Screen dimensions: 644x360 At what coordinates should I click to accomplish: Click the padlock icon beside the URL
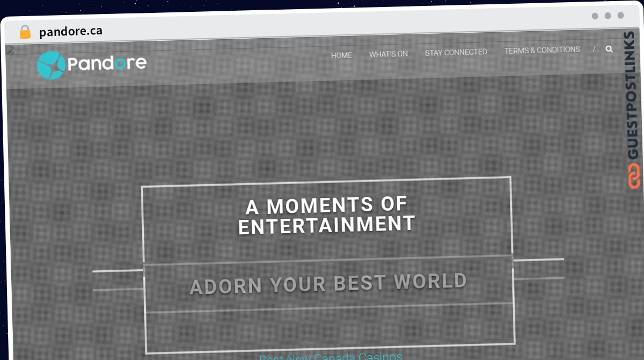click(25, 32)
